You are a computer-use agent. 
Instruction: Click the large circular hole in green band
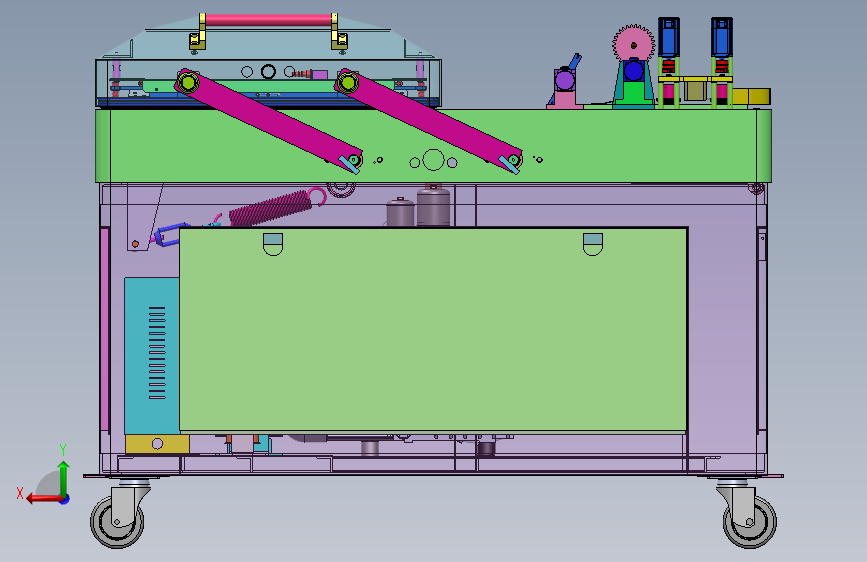click(434, 160)
